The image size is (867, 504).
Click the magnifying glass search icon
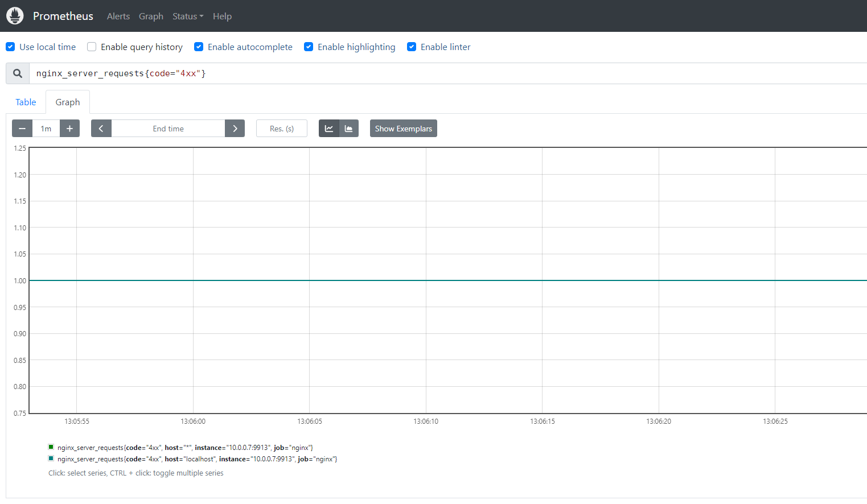pyautogui.click(x=18, y=73)
